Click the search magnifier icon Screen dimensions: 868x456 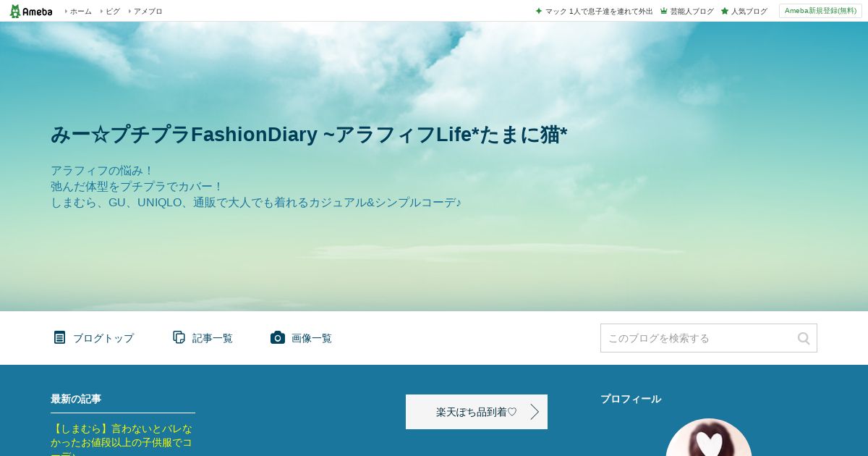(x=804, y=338)
